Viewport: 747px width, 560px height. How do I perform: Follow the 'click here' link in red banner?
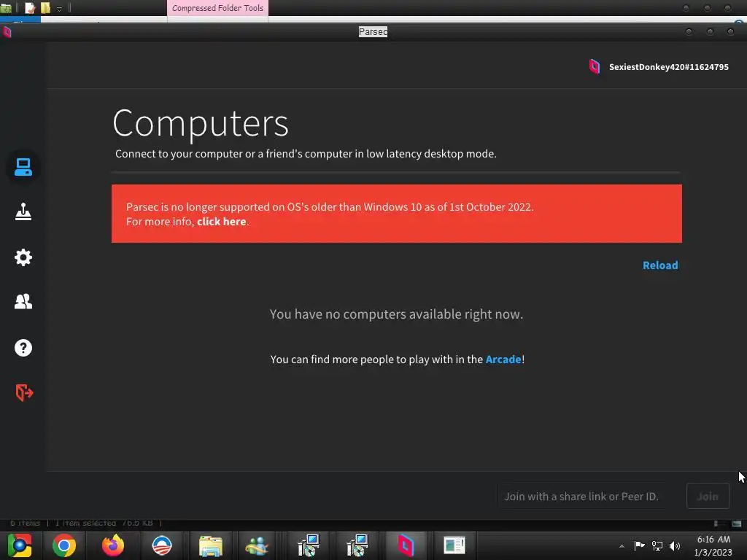point(222,222)
